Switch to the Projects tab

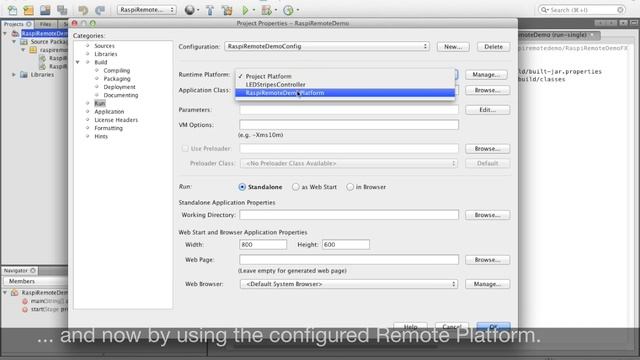[x=18, y=24]
